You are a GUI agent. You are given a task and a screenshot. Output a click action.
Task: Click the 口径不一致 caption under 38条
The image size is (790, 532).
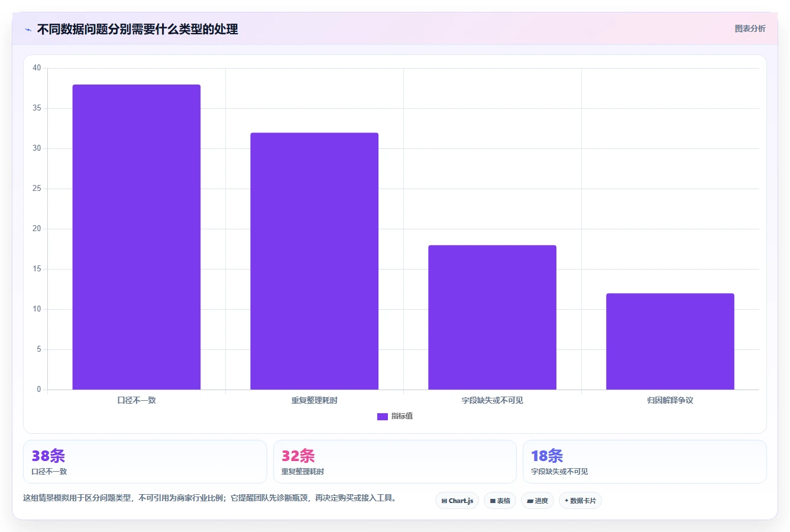click(x=49, y=472)
